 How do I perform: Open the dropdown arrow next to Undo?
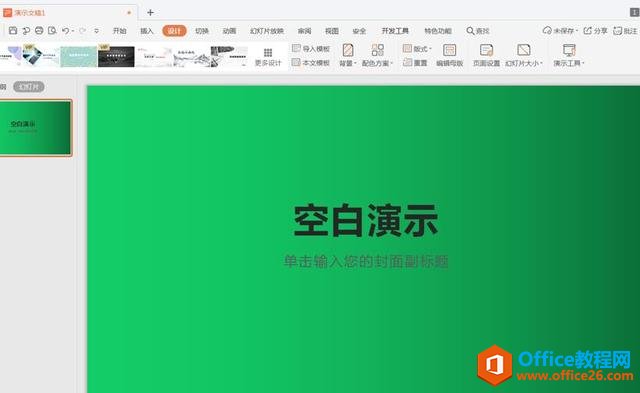click(x=73, y=31)
